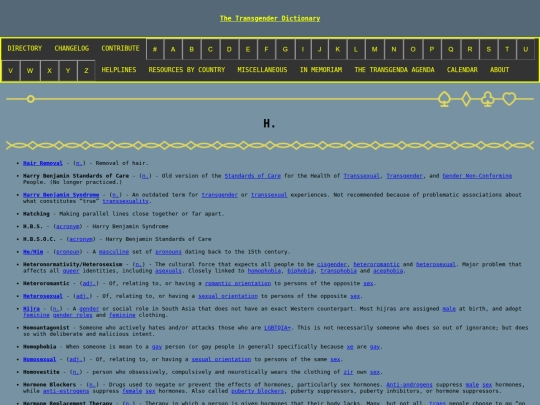Jump to letter I entries
The image size is (540, 405).
point(303,49)
